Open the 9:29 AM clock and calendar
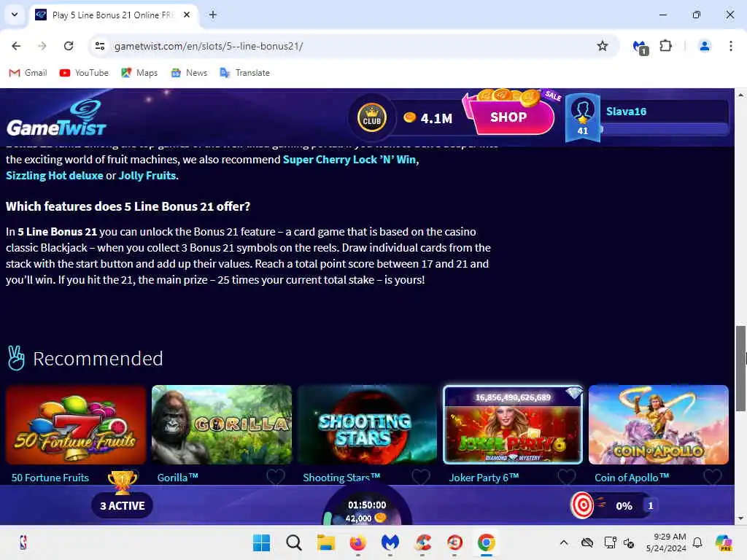Screen dimensions: 747x560 click(x=666, y=542)
